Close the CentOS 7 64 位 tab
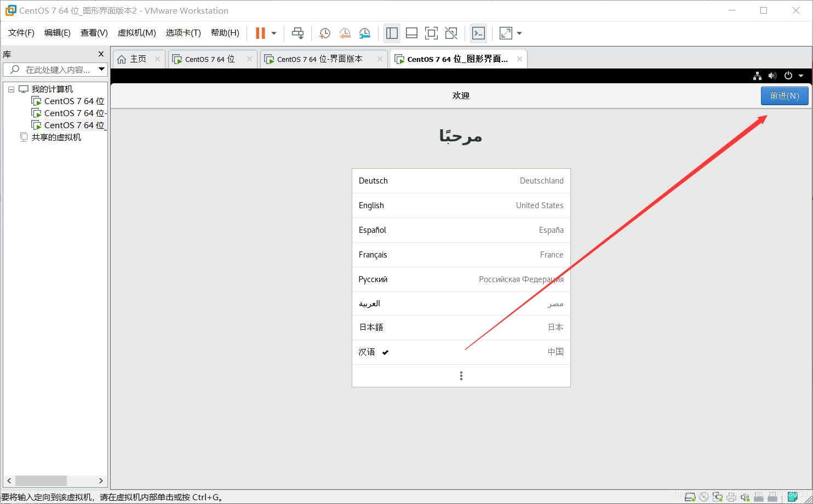The height and width of the screenshot is (504, 813). coord(249,59)
